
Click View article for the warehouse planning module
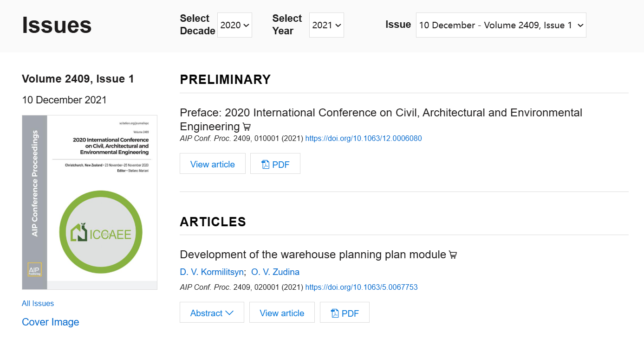point(282,313)
